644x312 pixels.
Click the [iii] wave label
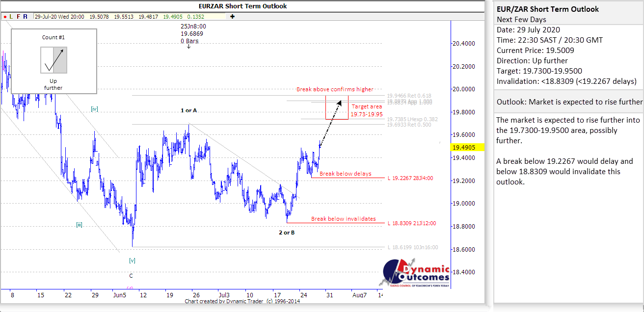(x=79, y=225)
